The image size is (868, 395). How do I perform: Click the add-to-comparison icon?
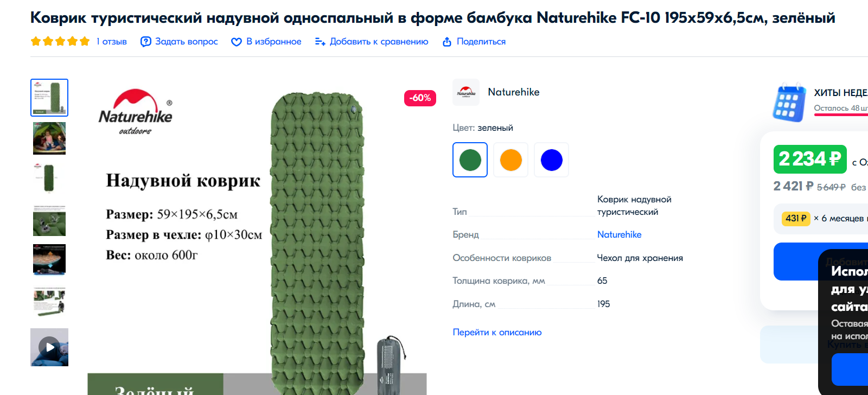tap(320, 42)
